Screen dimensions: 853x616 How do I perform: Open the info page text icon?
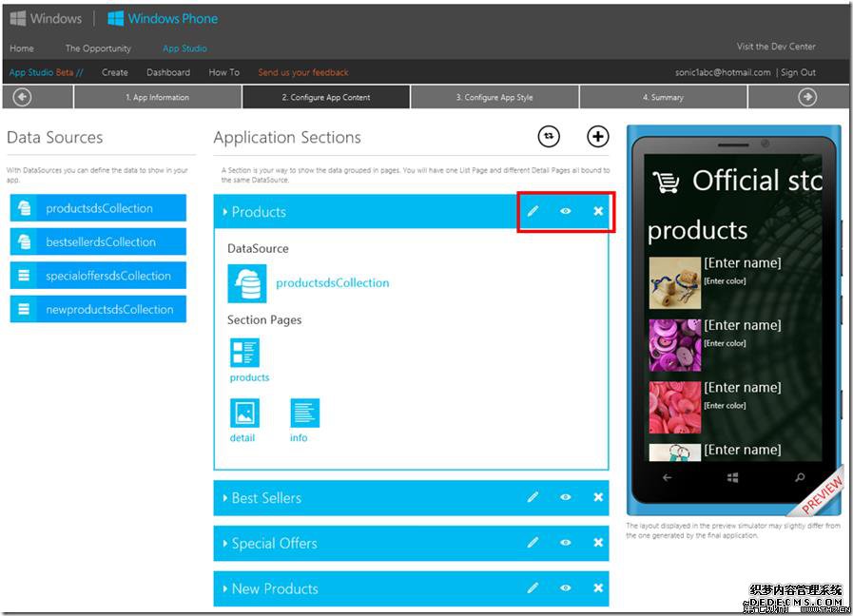click(304, 413)
